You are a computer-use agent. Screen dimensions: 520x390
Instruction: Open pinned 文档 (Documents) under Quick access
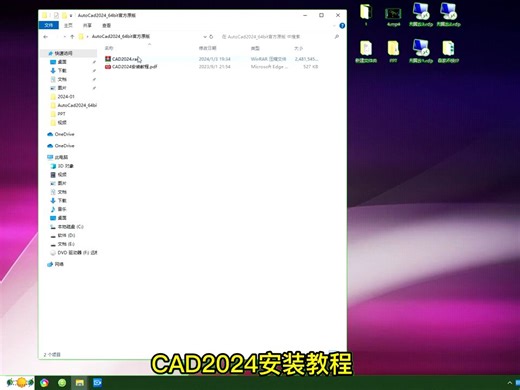point(62,79)
